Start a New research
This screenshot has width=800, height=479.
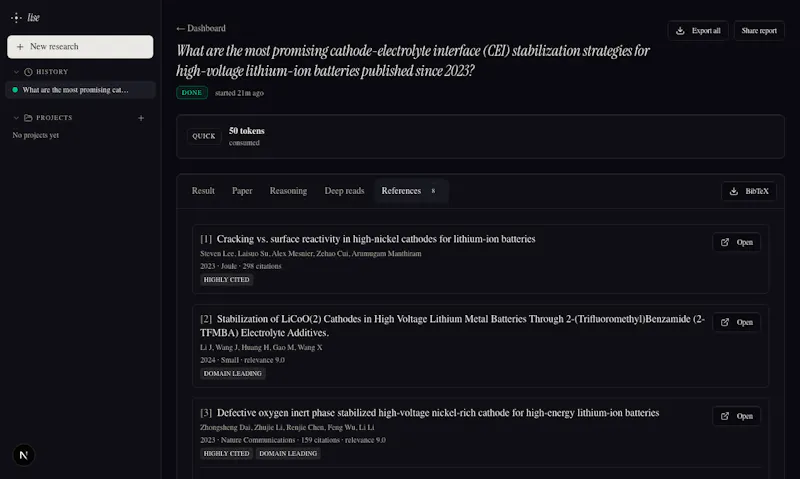coord(80,46)
